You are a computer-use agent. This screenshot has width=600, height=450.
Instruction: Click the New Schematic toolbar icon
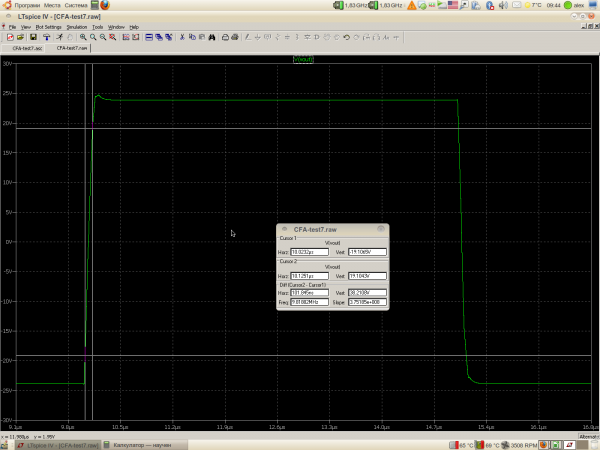click(x=10, y=37)
